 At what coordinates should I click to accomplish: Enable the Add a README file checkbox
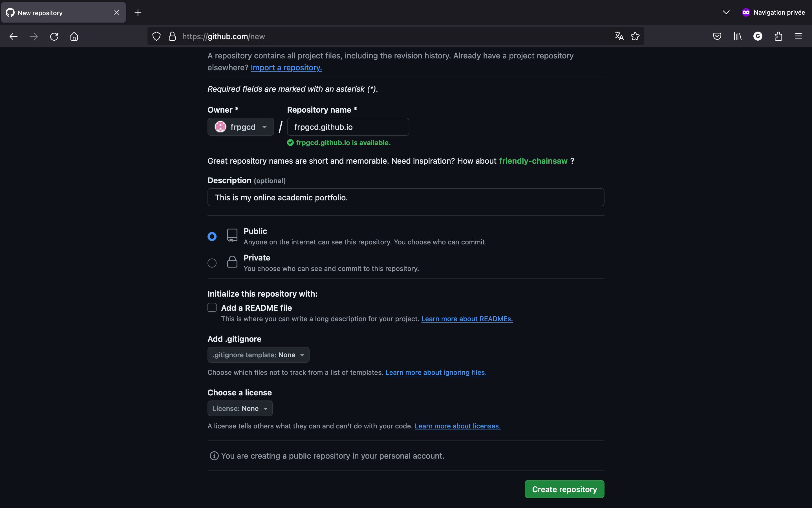click(x=212, y=307)
